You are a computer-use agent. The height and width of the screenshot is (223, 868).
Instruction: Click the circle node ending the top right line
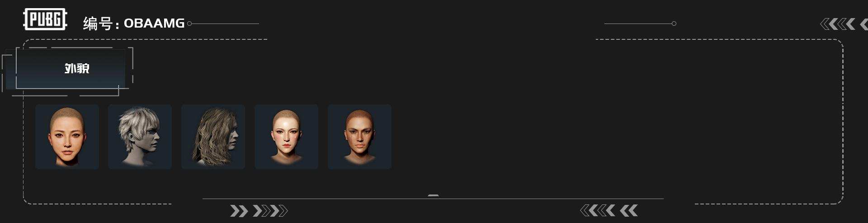coord(674,24)
